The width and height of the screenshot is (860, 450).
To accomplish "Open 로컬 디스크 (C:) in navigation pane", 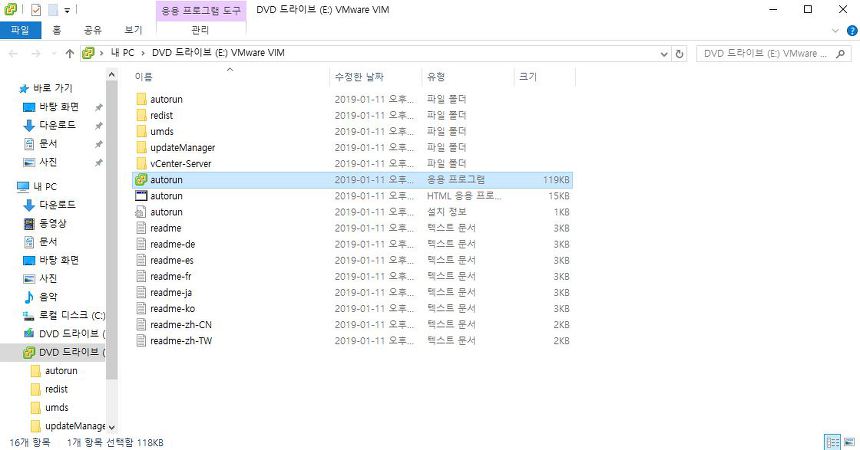I will [64, 315].
